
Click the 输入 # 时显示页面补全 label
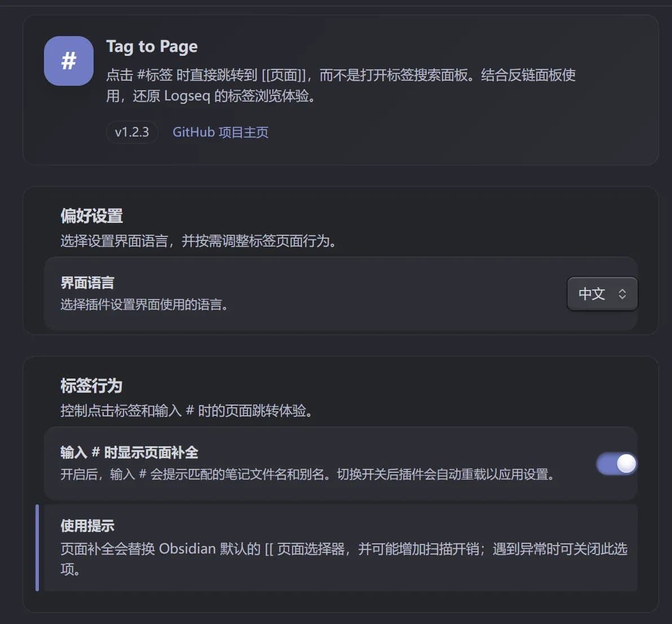coord(129,452)
